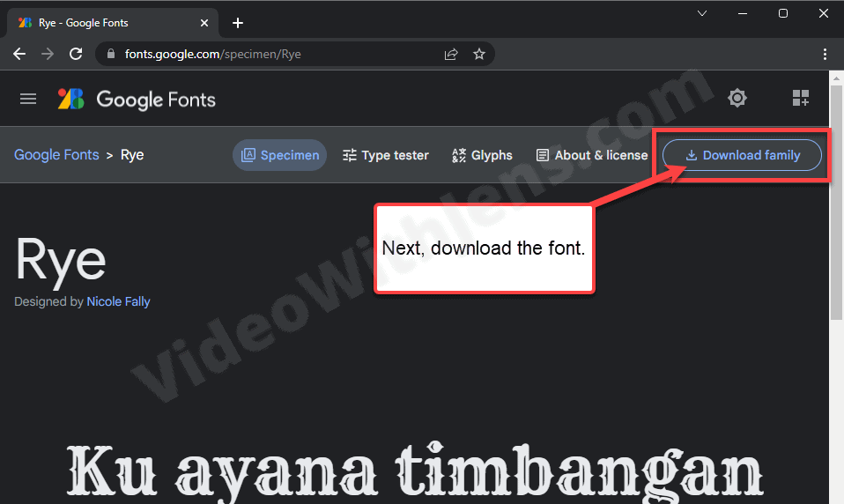
Task: Toggle the theme brightness icon
Action: [737, 98]
